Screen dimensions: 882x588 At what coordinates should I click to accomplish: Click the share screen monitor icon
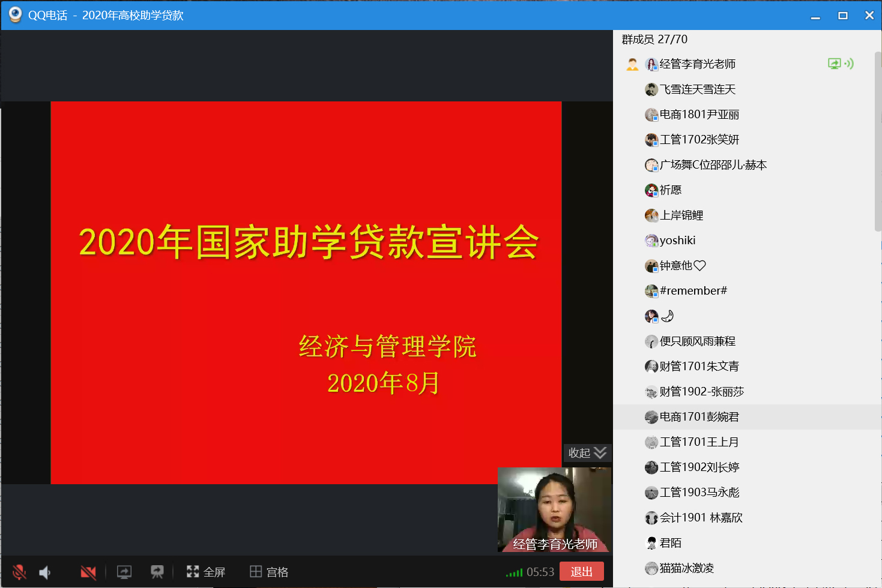point(124,572)
